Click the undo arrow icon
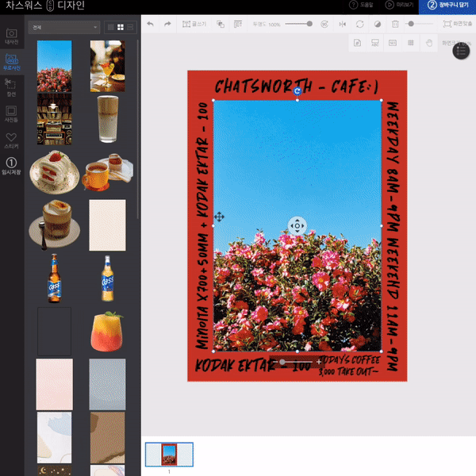Screen dimensions: 476x476 point(150,24)
